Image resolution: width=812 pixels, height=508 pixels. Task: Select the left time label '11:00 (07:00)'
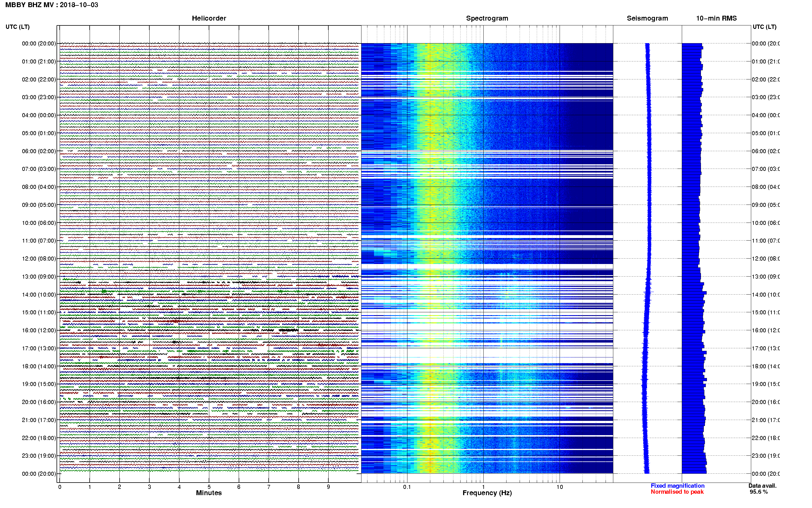point(39,241)
